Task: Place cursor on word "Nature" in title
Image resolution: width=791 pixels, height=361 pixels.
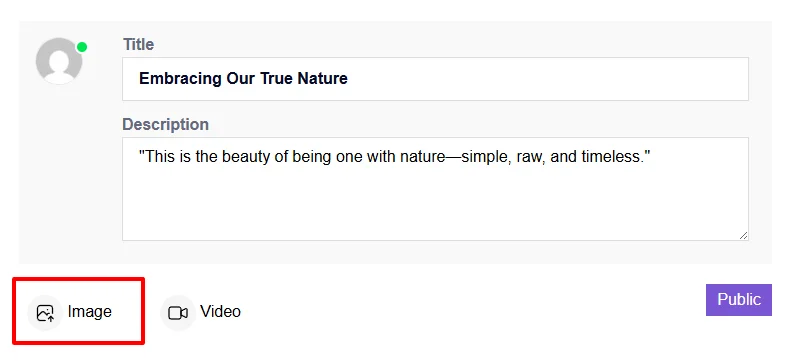Action: [322, 79]
